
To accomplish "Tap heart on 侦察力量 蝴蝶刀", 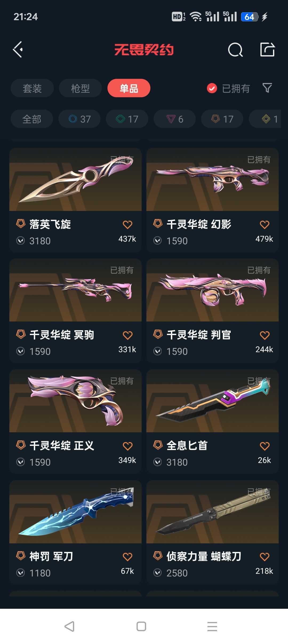I will pos(265,557).
